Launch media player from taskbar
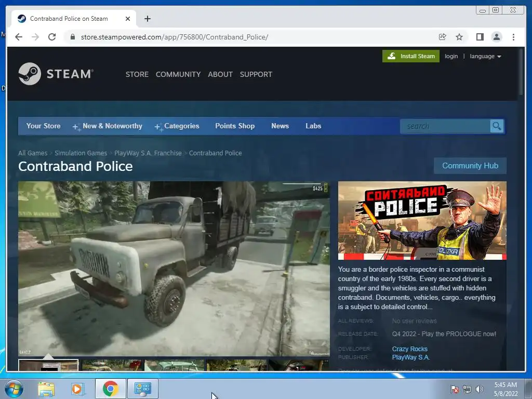This screenshot has width=532, height=399. [x=78, y=389]
